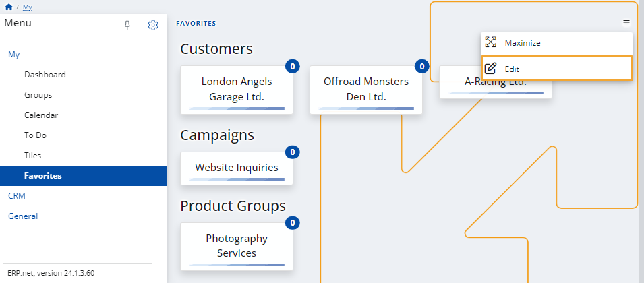This screenshot has height=283, width=644.
Task: Open the To Do menu item
Action: (x=35, y=135)
